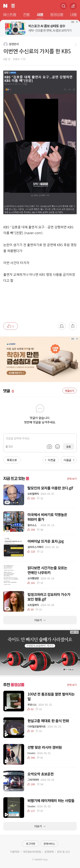Click the 댓글쓰기 button
Viewport: 80px width, 868px height.
point(69,391)
